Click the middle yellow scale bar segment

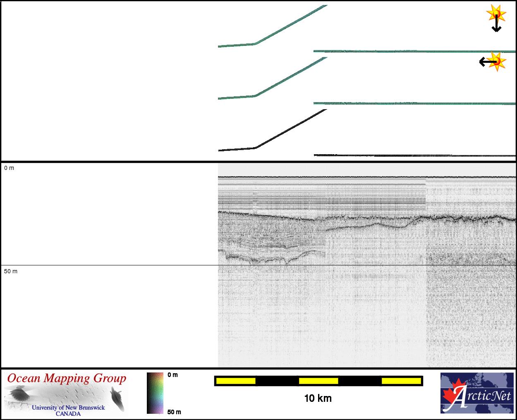(318, 381)
